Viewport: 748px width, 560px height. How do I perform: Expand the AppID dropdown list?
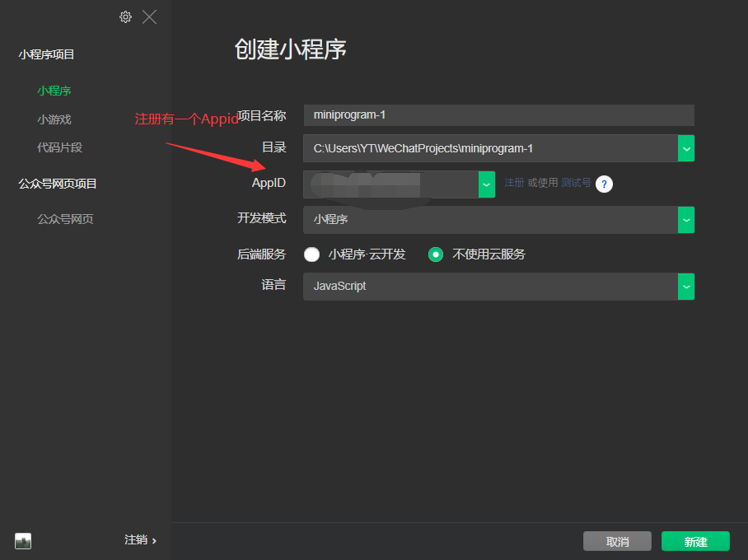(486, 184)
